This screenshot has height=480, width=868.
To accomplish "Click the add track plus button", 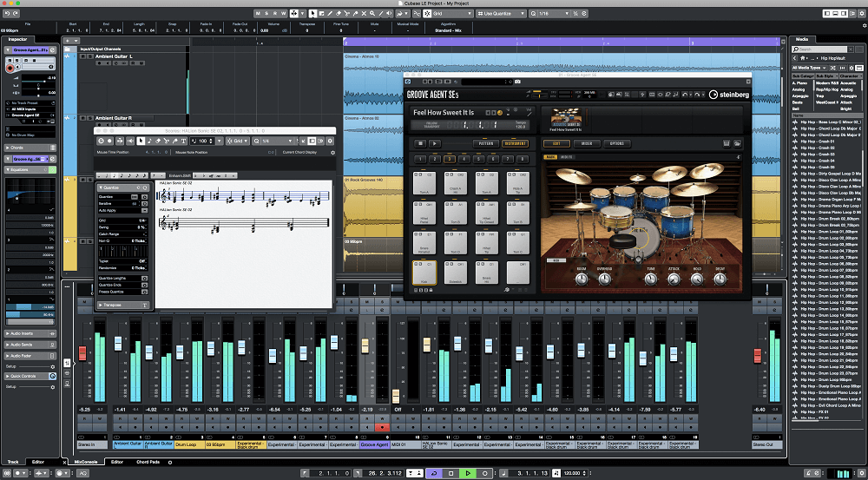I will coord(67,41).
